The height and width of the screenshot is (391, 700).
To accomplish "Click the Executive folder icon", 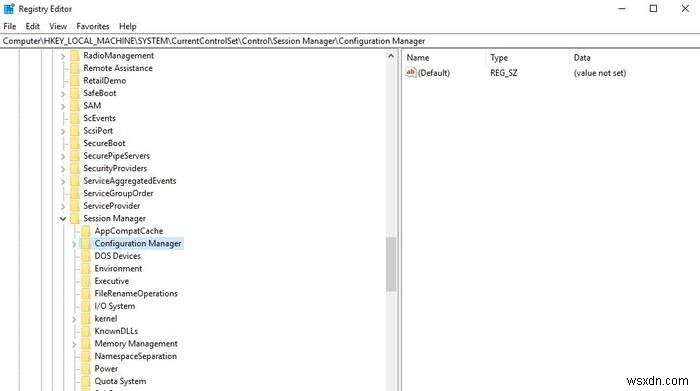I will click(x=86, y=281).
